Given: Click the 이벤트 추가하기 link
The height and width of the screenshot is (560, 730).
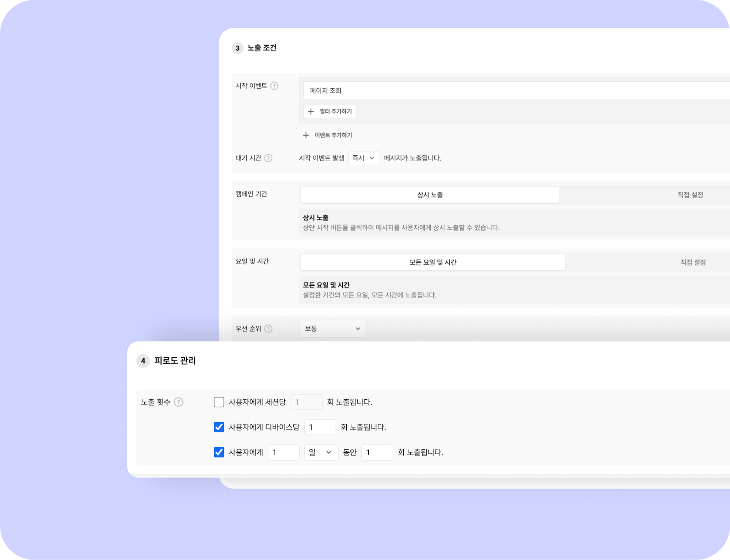Looking at the screenshot, I should point(328,135).
